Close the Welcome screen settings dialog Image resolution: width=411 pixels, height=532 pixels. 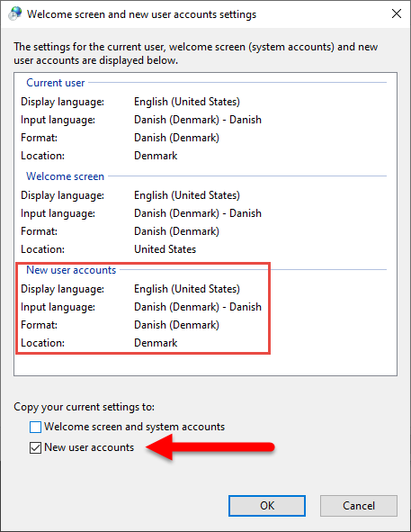(397, 14)
